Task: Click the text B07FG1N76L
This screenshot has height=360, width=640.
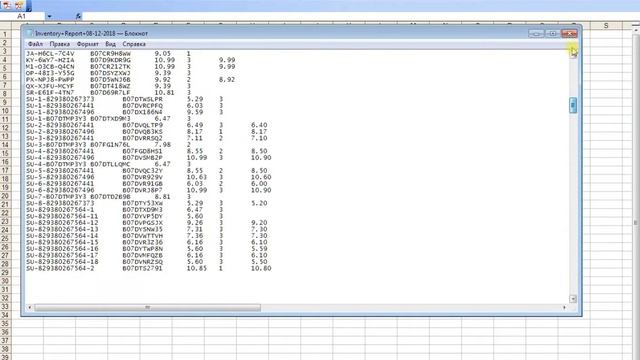Action: tap(111, 145)
